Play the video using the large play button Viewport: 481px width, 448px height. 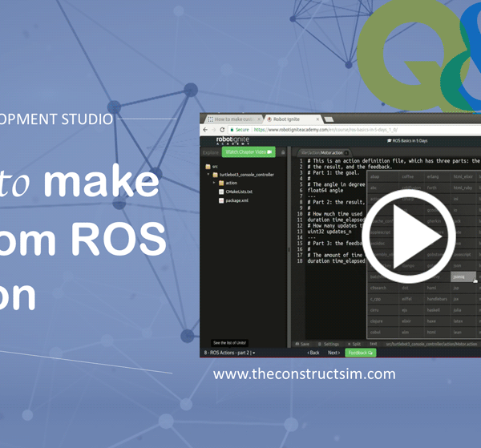pos(409,236)
